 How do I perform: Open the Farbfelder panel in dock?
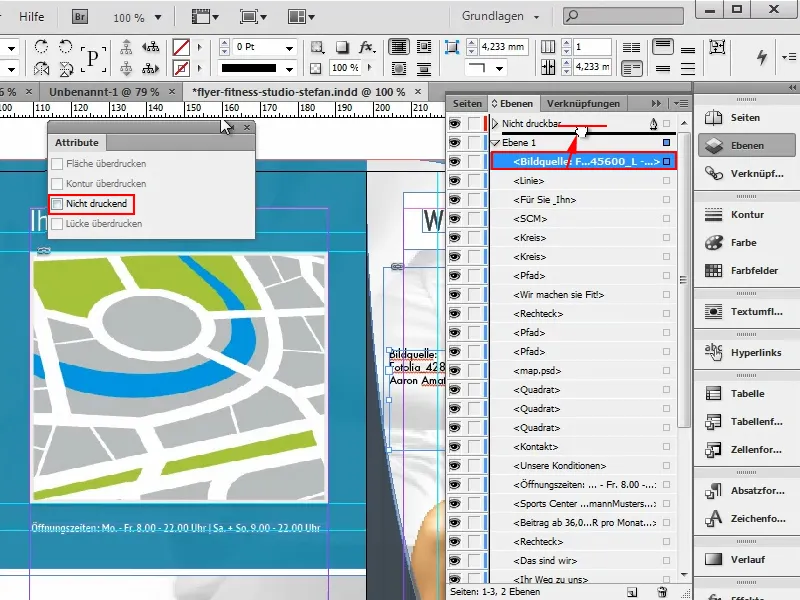click(745, 270)
